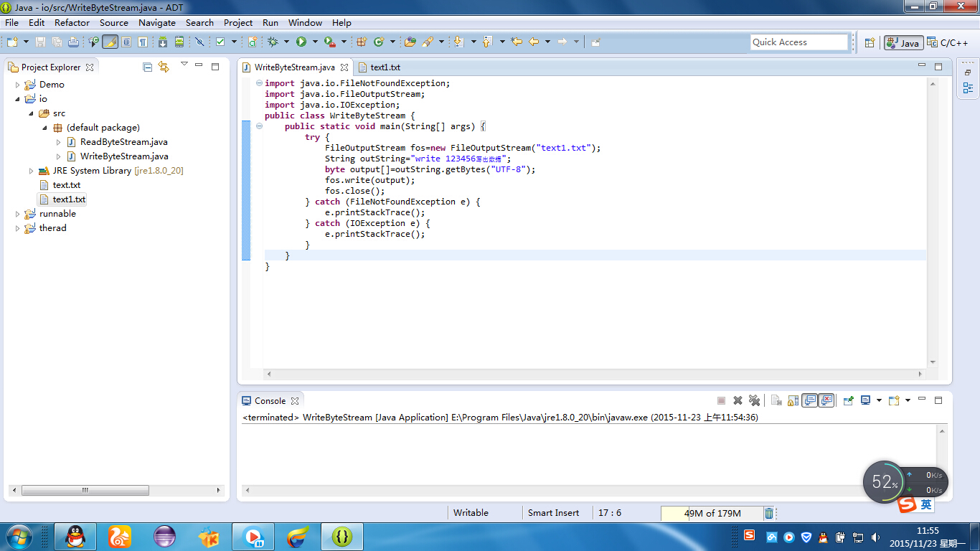Expand the therad project node
This screenshot has width=980, height=551.
point(18,228)
